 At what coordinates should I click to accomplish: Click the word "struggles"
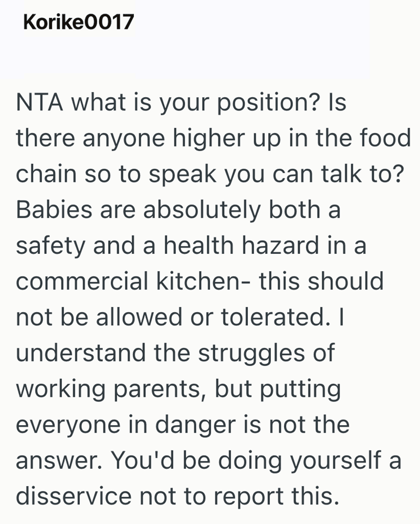click(x=251, y=354)
